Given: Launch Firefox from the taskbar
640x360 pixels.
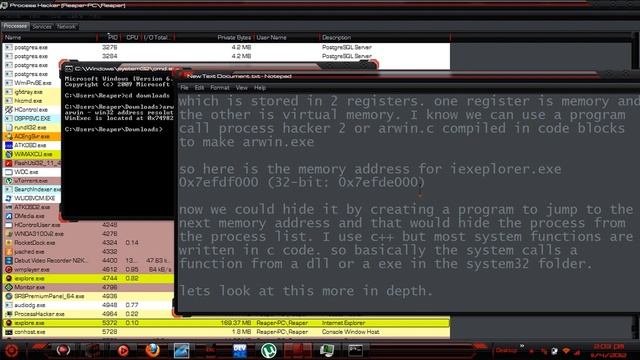Looking at the screenshot, I should pyautogui.click(x=153, y=350).
